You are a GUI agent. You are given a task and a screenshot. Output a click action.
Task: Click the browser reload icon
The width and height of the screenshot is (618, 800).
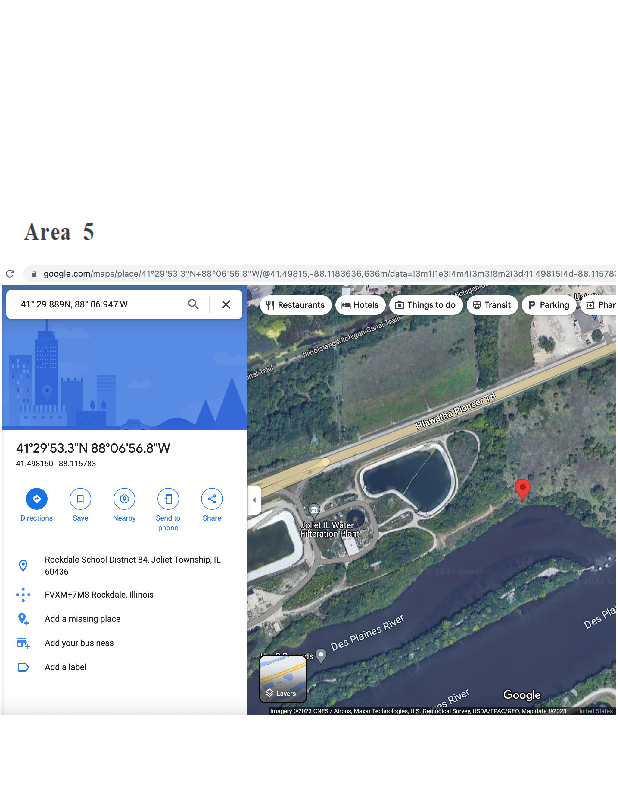coord(10,273)
